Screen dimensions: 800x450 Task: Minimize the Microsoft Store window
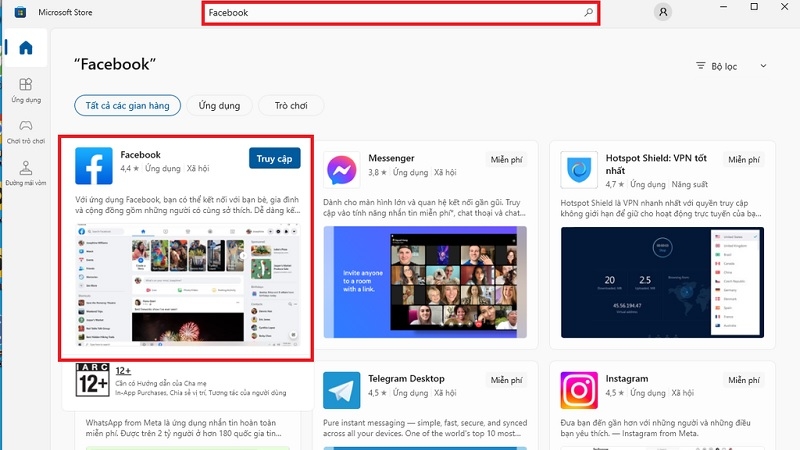[723, 7]
